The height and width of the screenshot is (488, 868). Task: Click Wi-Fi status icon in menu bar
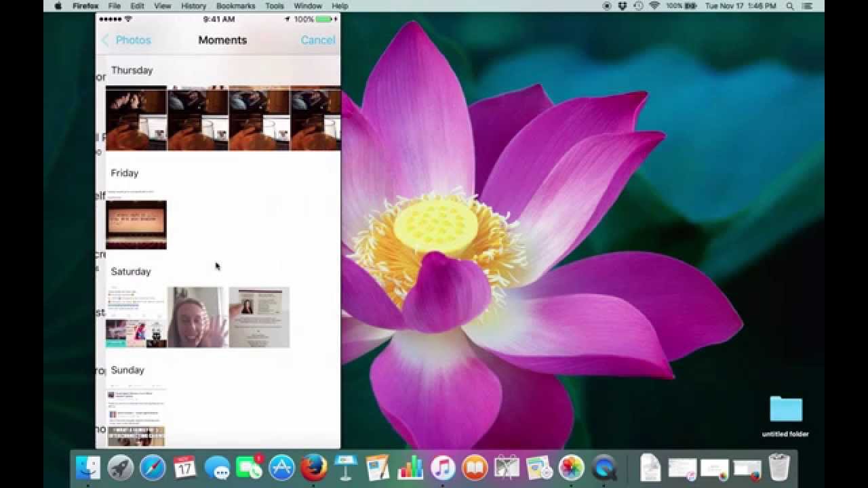(654, 6)
